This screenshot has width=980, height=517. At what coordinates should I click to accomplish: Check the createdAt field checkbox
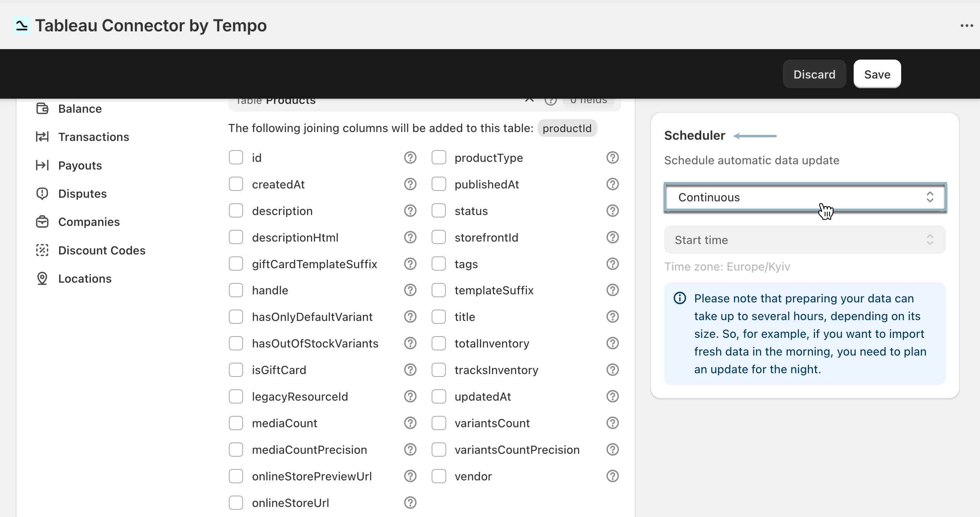point(236,184)
